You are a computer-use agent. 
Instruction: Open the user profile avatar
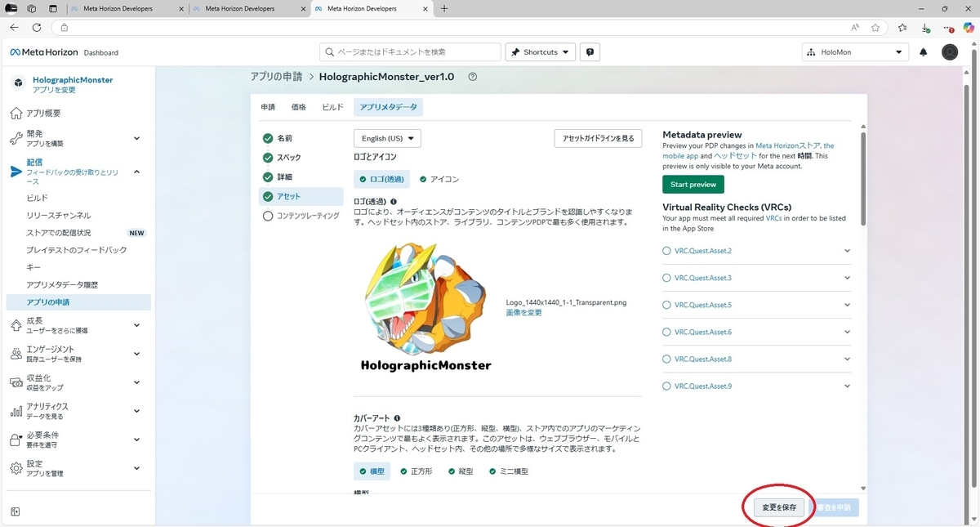tap(950, 52)
